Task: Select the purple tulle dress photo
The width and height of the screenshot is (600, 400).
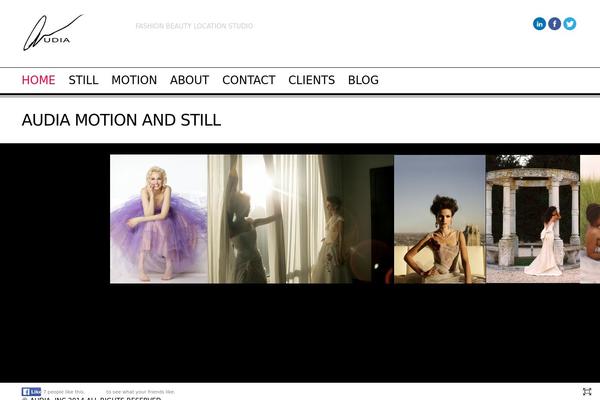Action: click(159, 219)
